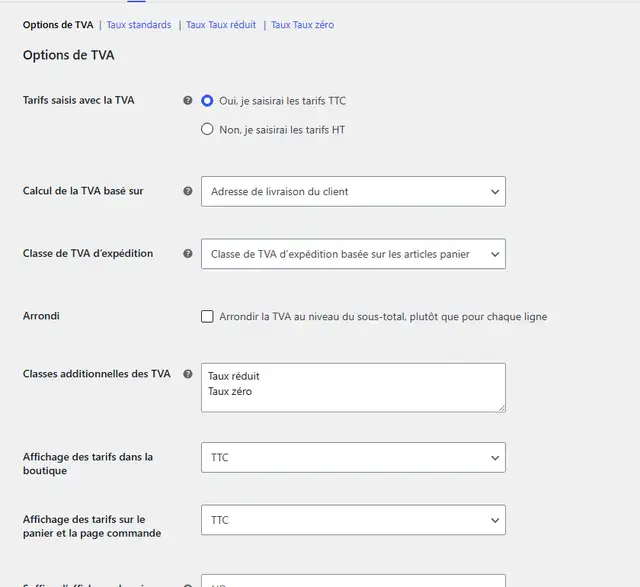
Task: Click the label Calcul de la TVA basé sur
Action: (x=83, y=191)
